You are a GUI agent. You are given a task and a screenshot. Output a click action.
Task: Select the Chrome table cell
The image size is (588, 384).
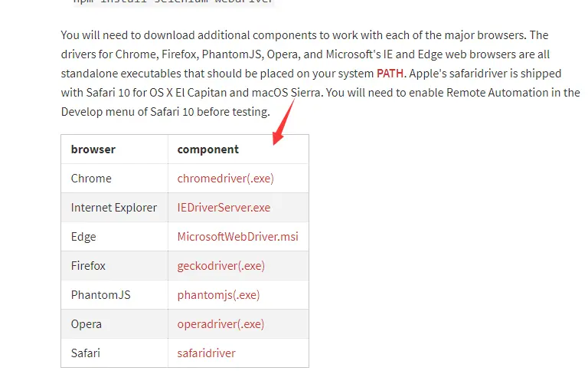(114, 179)
